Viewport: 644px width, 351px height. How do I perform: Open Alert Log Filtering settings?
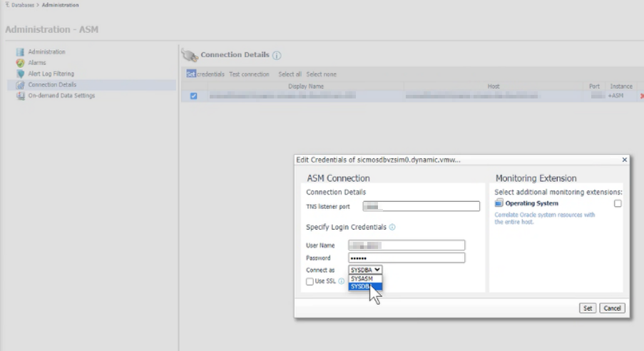pyautogui.click(x=51, y=73)
